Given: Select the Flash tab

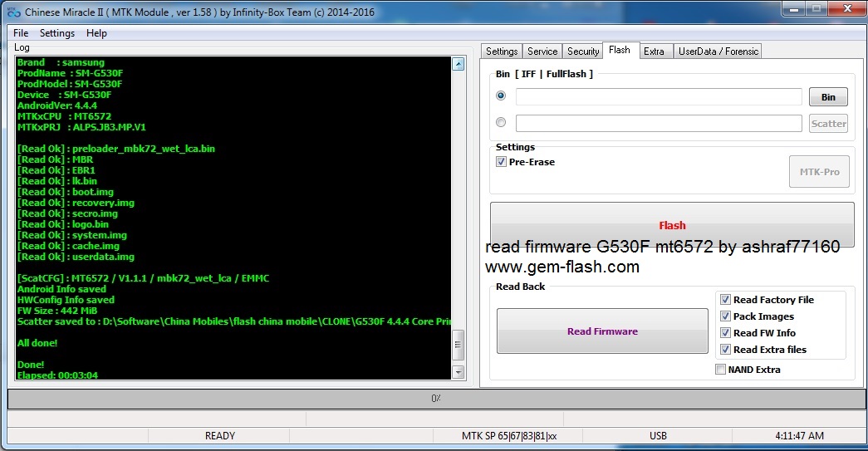Looking at the screenshot, I should [620, 50].
